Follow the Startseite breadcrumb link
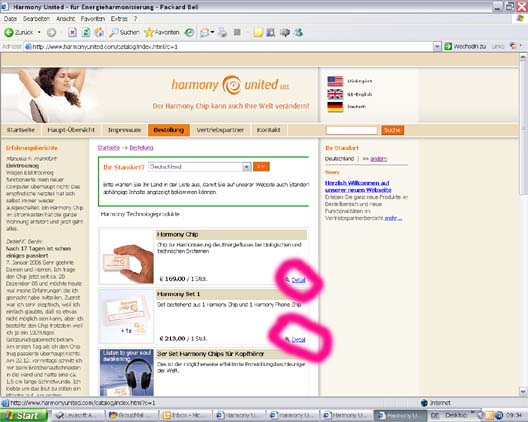The height and width of the screenshot is (422, 528). (109, 148)
